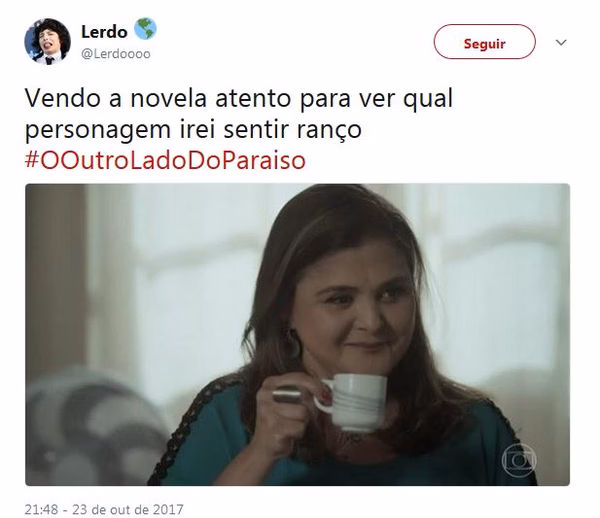The image size is (600, 518).
Task: Click the tweet text line starting with personagem
Action: pos(193,130)
